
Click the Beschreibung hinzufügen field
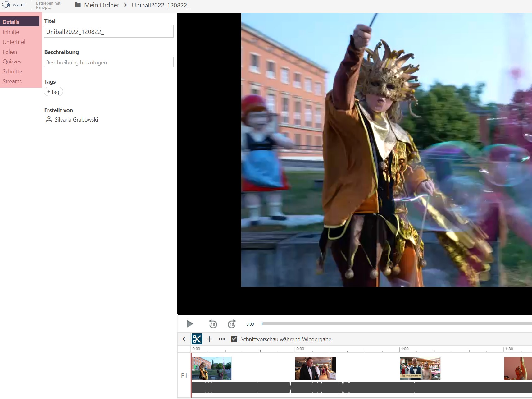[x=109, y=62]
